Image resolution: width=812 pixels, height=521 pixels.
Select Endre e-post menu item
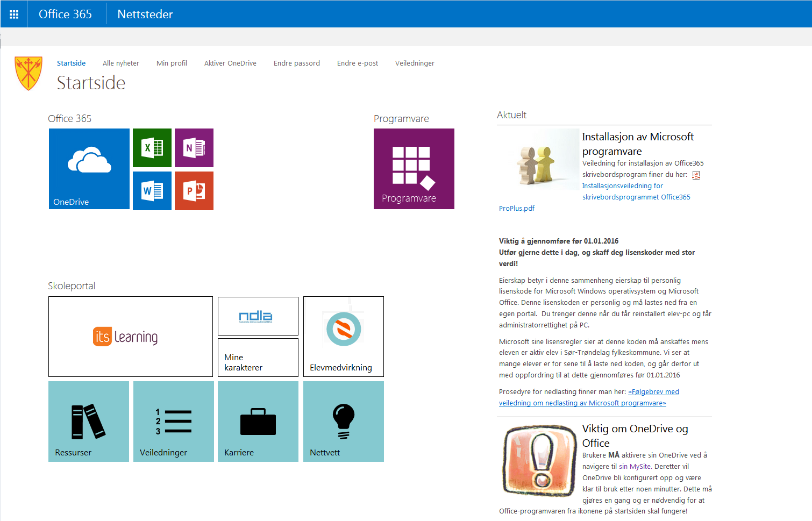358,63
